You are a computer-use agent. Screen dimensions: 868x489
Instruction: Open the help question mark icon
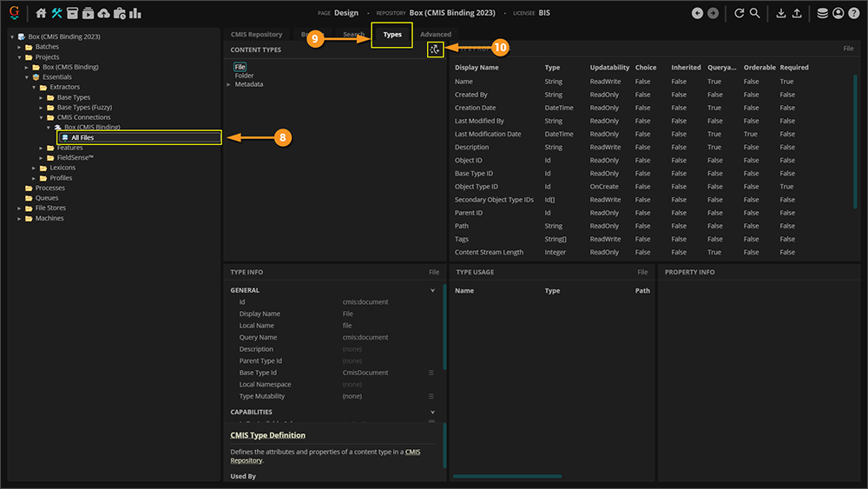point(853,13)
